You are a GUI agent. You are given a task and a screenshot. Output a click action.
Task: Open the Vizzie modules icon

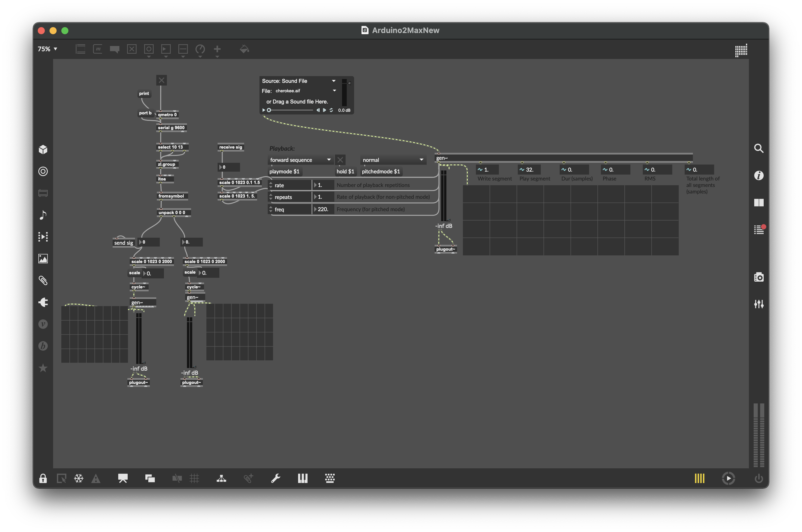43,324
